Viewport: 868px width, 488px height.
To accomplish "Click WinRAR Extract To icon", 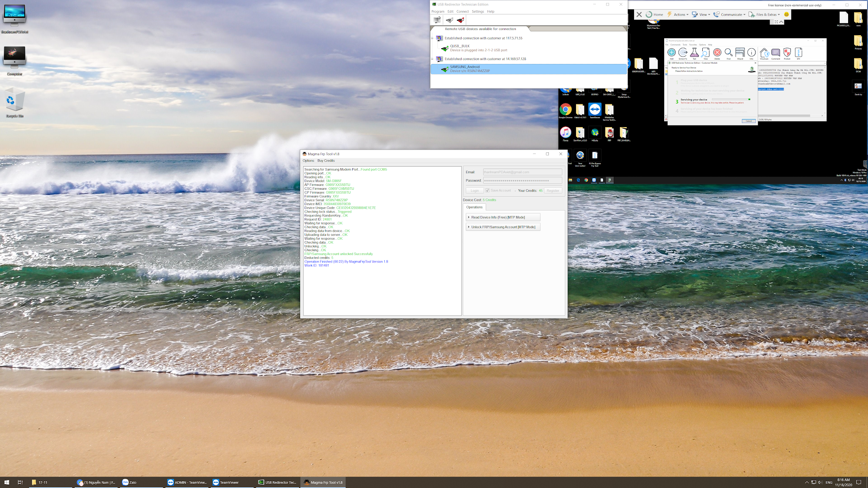I will tap(683, 53).
